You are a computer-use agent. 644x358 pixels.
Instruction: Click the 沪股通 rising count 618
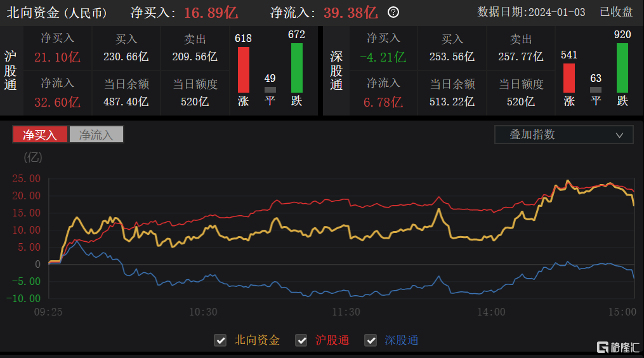tap(243, 39)
